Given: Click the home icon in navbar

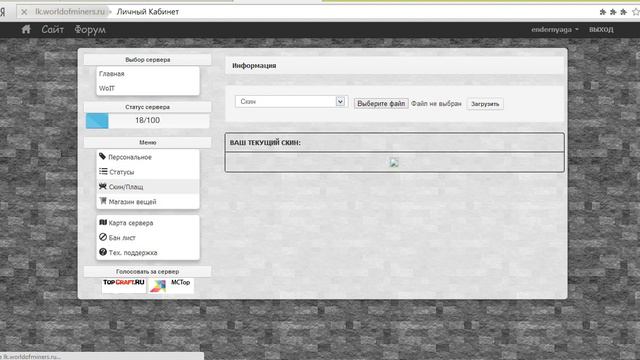Looking at the screenshot, I should [26, 29].
